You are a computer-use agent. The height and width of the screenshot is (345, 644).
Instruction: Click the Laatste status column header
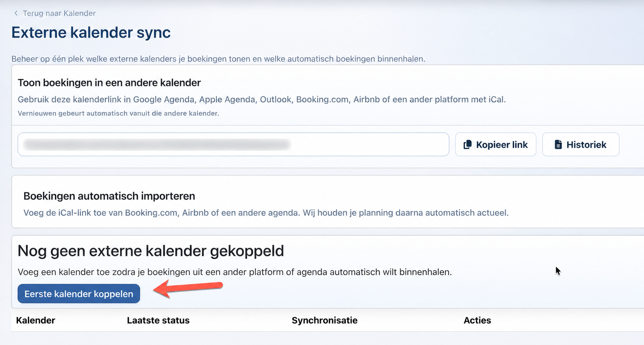158,320
